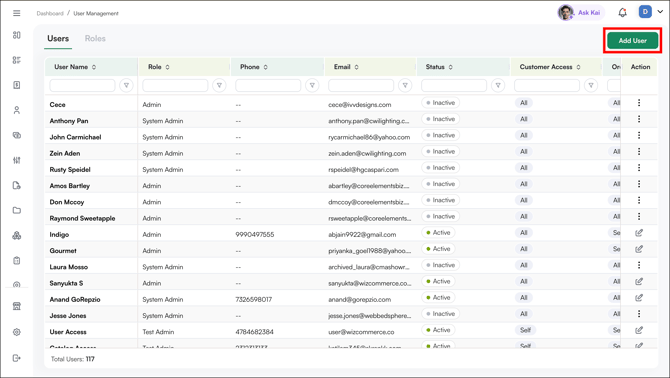Go to Dashboard breadcrumb

tap(50, 14)
